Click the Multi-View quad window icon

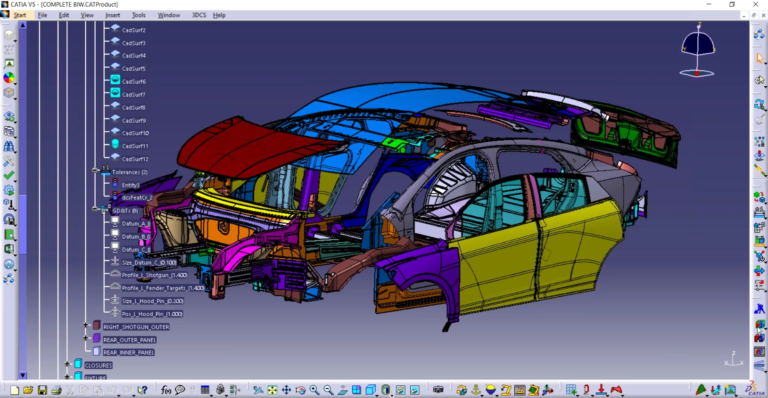[x=356, y=390]
